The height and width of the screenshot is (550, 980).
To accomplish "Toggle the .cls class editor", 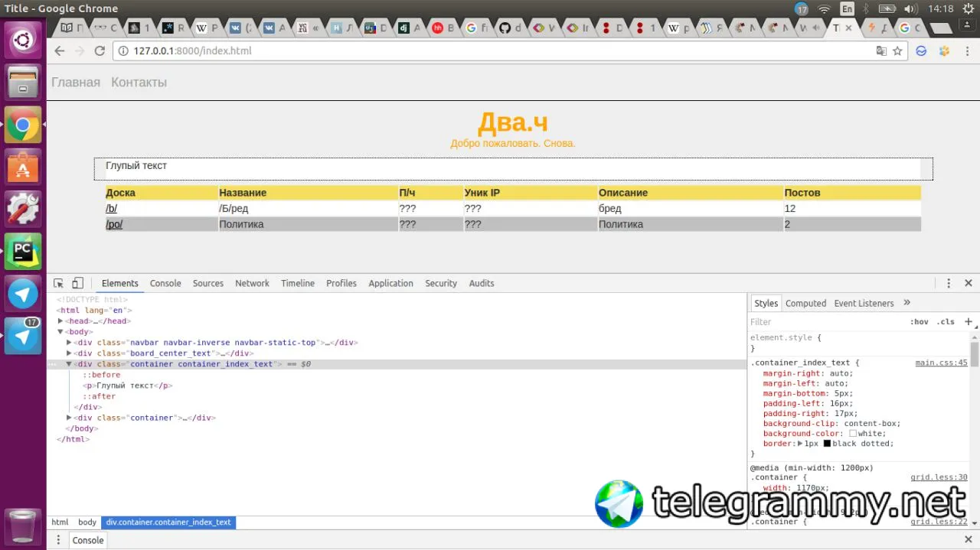I will tap(946, 322).
